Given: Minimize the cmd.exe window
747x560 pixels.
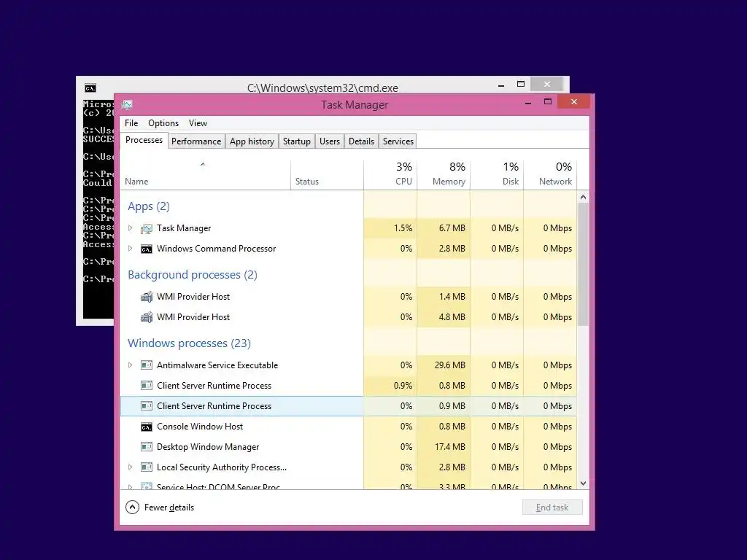Looking at the screenshot, I should click(x=500, y=86).
